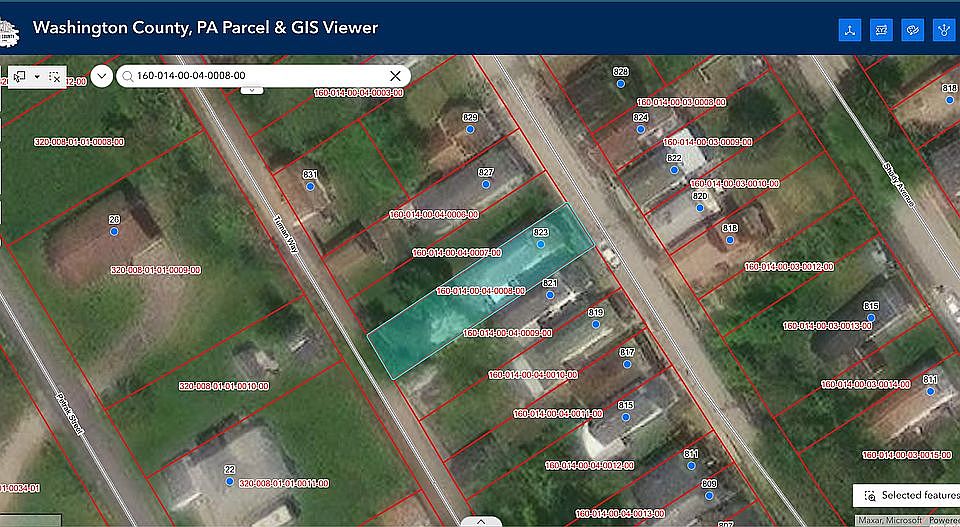Activate the rectangle select tool
Screen dimensions: 960x527
pos(20,76)
